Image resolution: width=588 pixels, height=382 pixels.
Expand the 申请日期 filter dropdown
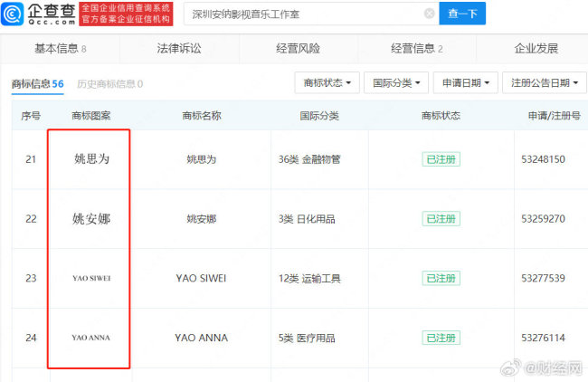465,82
